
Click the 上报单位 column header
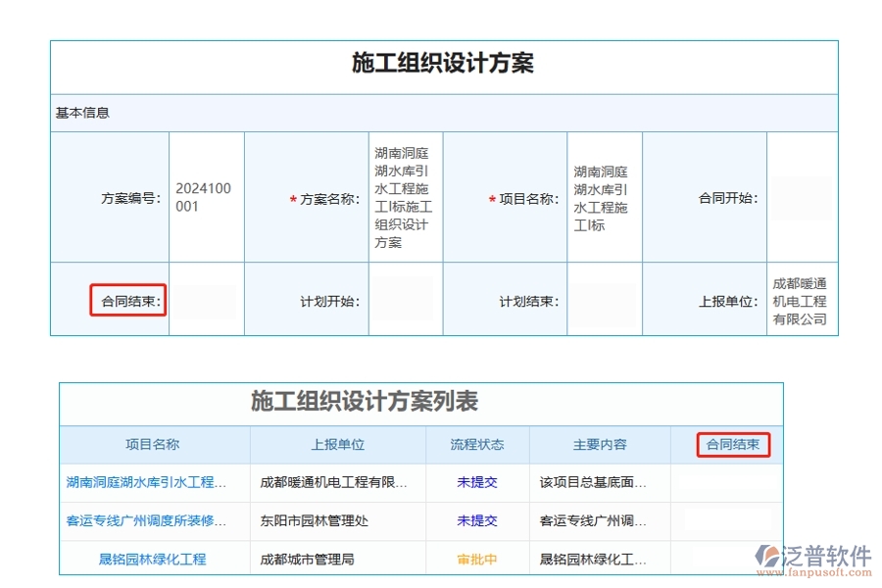click(x=336, y=445)
